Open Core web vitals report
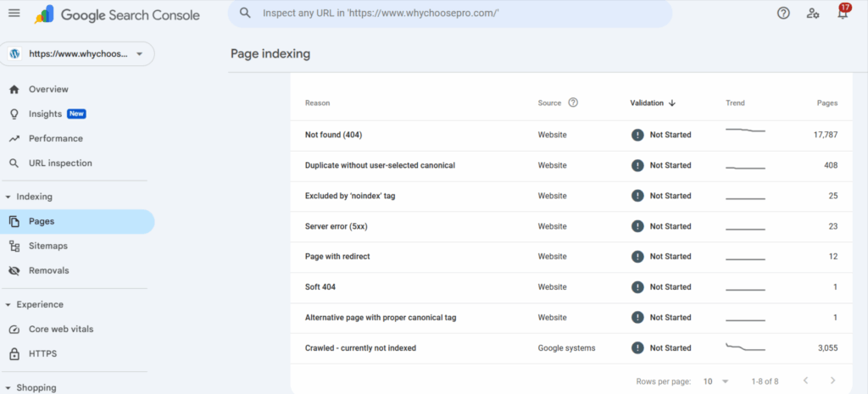This screenshot has width=868, height=394. tap(61, 329)
